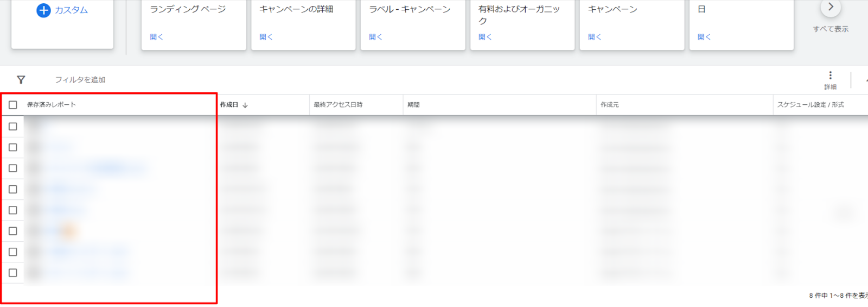Toggle the select-all checkbox in header
This screenshot has height=307, width=868.
click(x=13, y=105)
